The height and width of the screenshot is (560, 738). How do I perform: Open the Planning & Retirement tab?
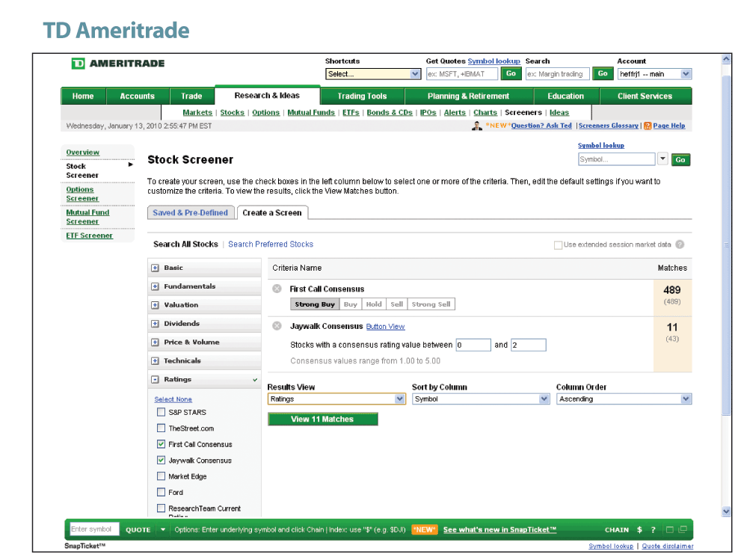point(468,96)
